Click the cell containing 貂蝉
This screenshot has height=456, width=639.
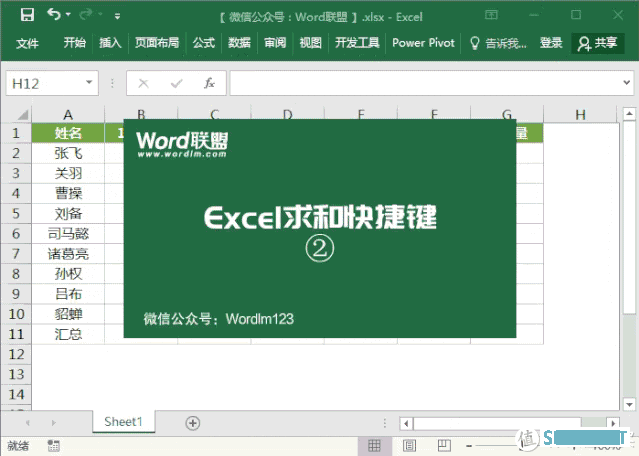68,314
